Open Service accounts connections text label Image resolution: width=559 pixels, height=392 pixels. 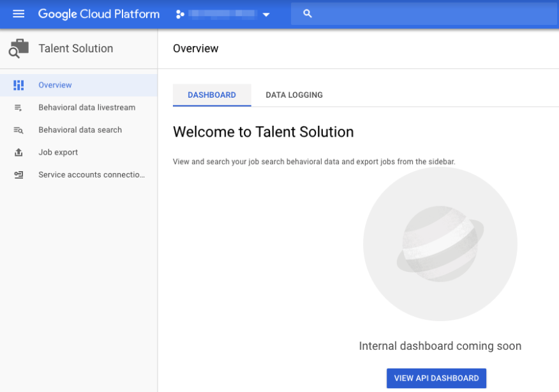pyautogui.click(x=91, y=175)
